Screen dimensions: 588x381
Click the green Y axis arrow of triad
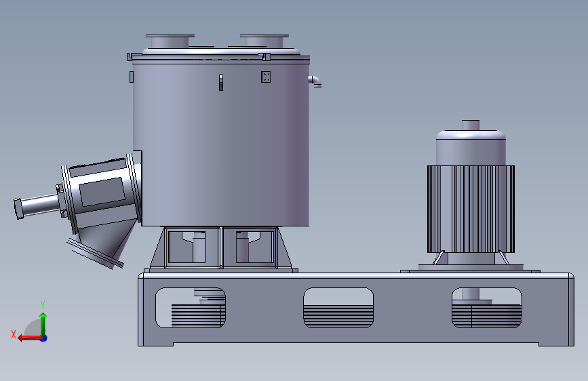click(43, 324)
